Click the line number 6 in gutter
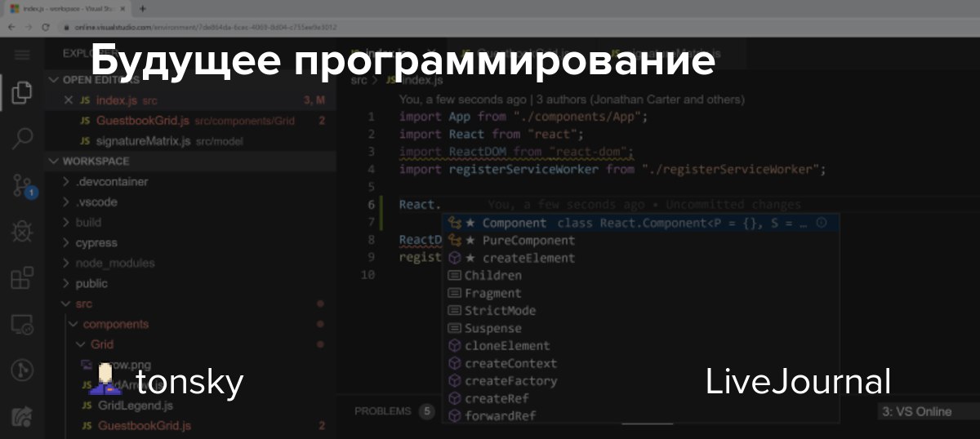 372,205
